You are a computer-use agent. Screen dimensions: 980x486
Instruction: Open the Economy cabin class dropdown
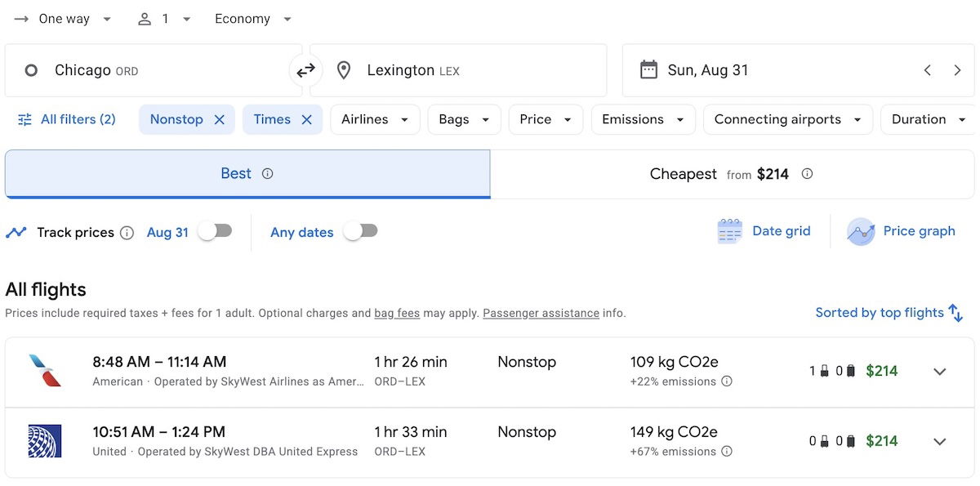[253, 19]
